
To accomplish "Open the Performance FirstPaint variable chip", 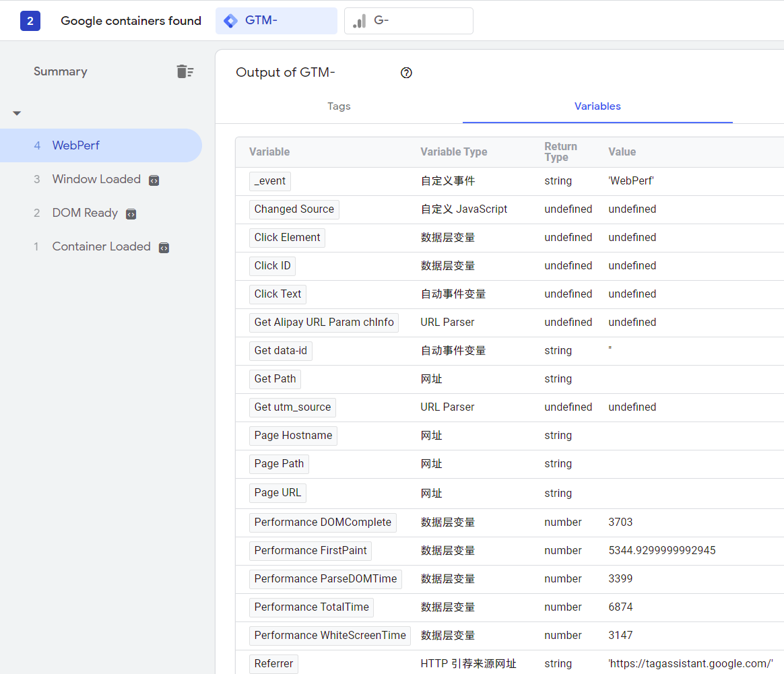I will pos(311,551).
